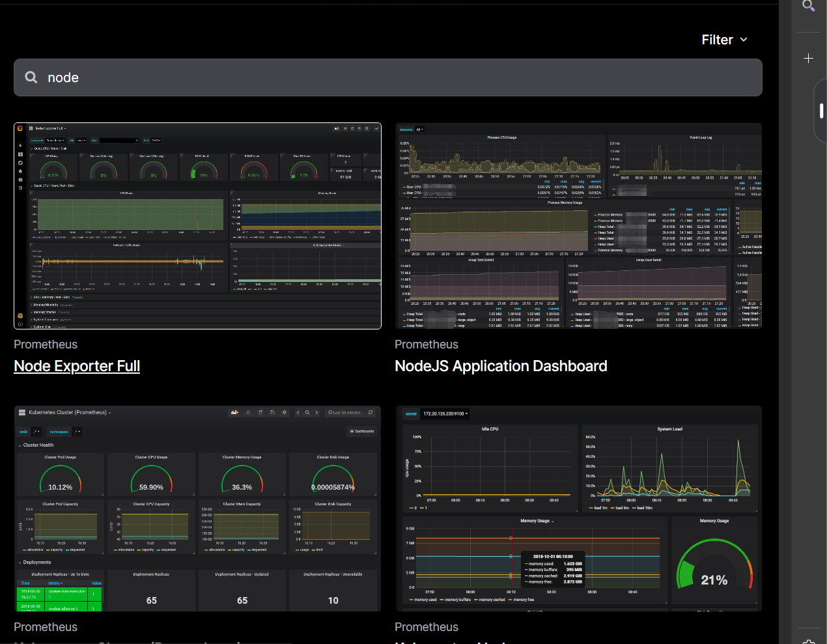Click Prometheus label below the Kubernetes Cluster thumbnail

(x=46, y=627)
